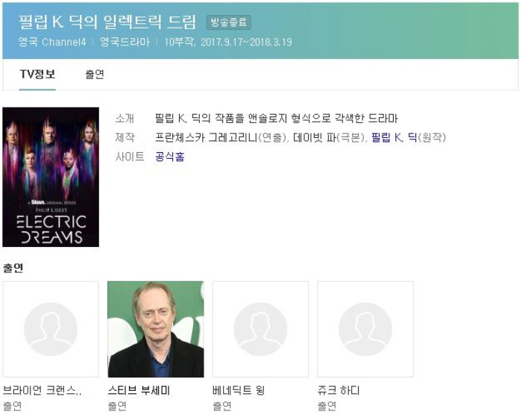Click Bryan Cranston's placeholder avatar icon
The image size is (522, 420).
[51, 329]
